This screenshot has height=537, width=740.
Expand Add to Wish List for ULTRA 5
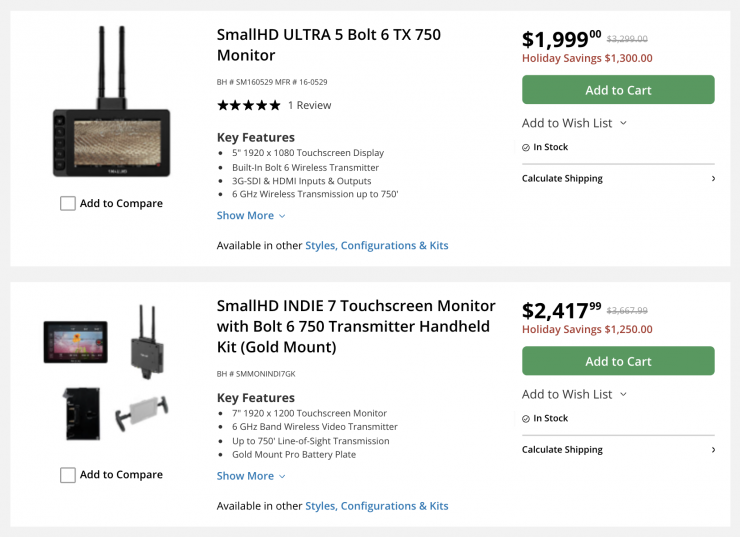(574, 123)
